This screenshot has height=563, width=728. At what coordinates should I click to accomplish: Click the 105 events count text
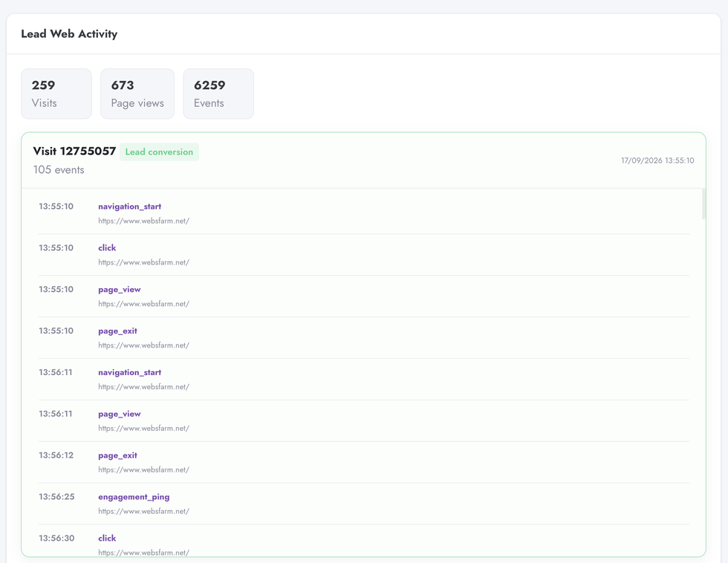(59, 170)
